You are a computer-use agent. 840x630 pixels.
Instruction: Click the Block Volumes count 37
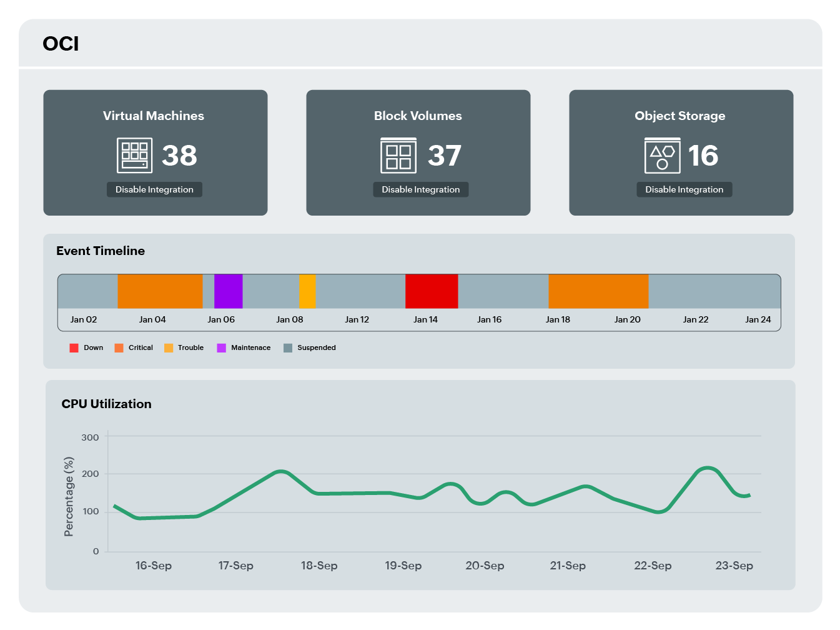click(x=445, y=156)
